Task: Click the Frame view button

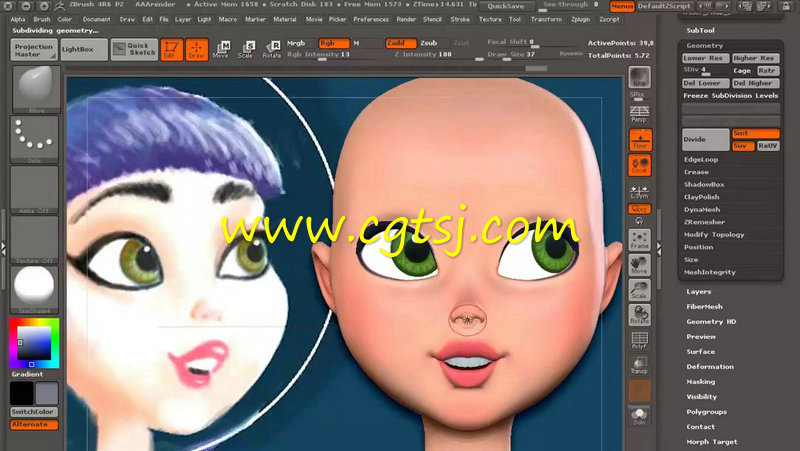Action: [x=639, y=240]
